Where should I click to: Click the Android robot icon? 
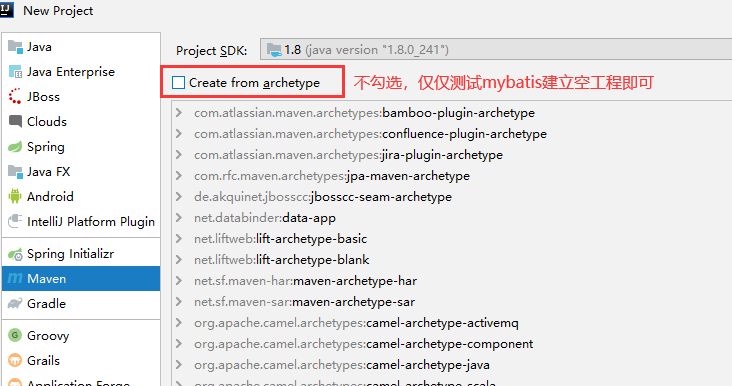(15, 197)
